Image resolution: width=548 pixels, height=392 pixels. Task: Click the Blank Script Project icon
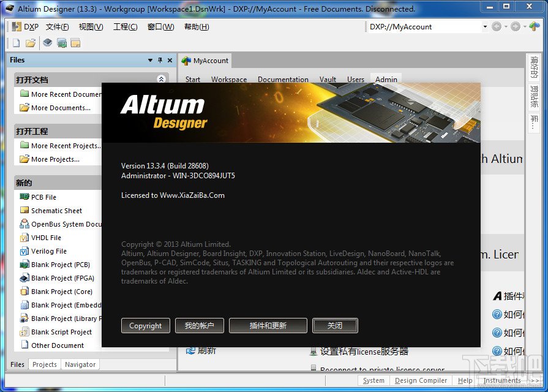(x=24, y=332)
